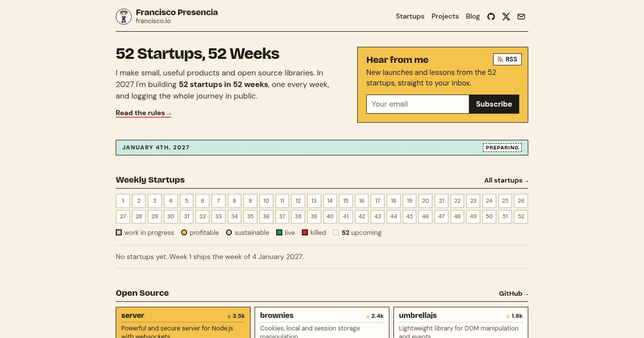Select week 17 box
Viewport: 644px width, 338px height.
[378, 201]
